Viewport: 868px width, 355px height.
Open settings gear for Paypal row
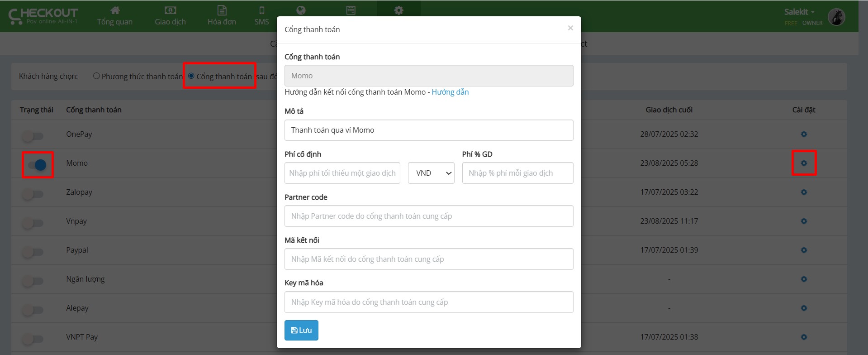804,250
